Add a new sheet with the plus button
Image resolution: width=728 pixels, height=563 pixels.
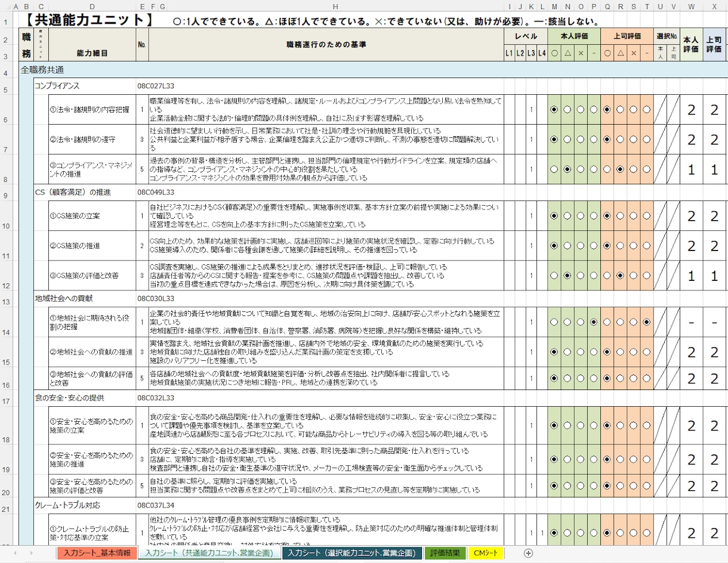[528, 553]
